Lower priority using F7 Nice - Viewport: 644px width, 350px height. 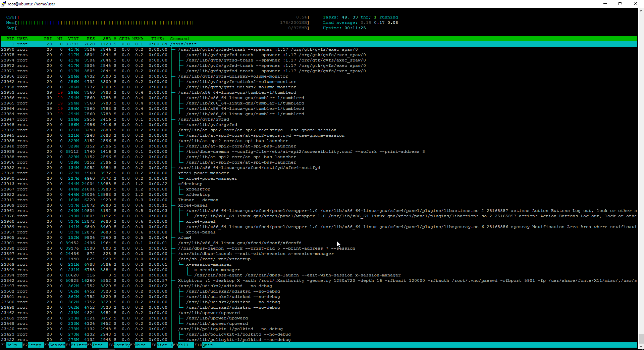click(x=140, y=345)
